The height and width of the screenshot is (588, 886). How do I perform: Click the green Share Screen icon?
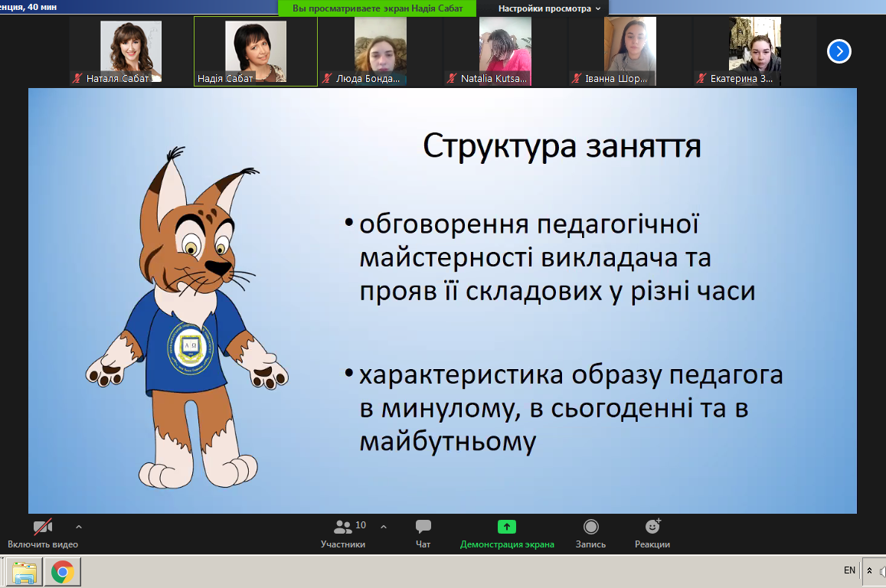coord(506,528)
